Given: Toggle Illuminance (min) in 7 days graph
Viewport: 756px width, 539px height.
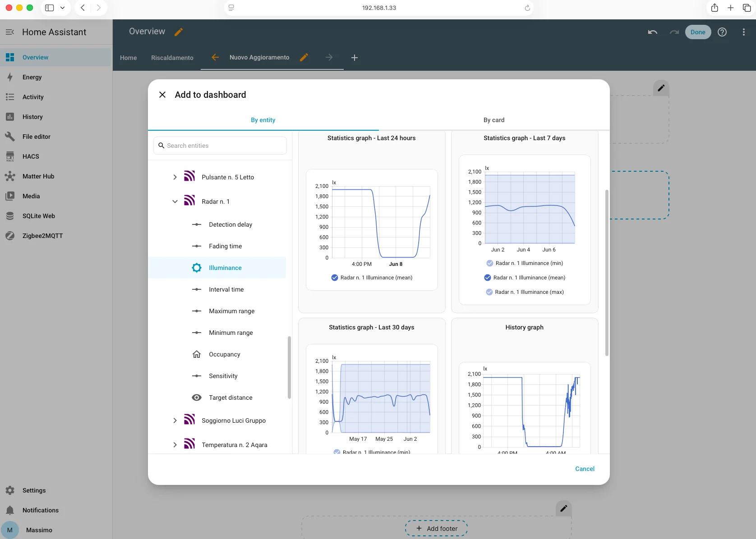Looking at the screenshot, I should [490, 263].
